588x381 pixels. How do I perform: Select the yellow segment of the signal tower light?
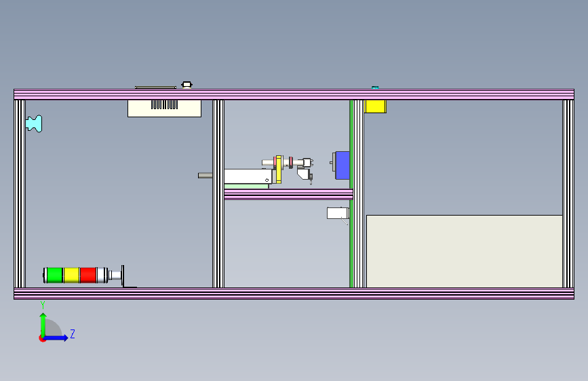click(72, 275)
